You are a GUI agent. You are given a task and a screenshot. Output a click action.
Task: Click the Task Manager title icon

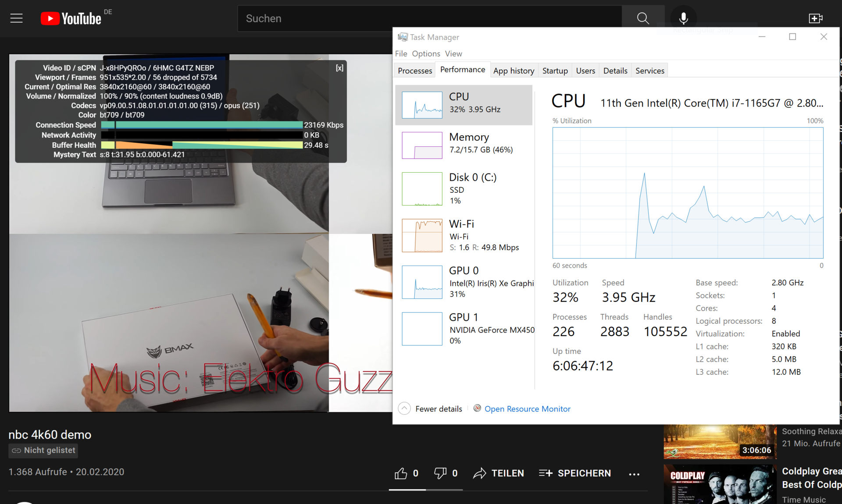pos(402,37)
